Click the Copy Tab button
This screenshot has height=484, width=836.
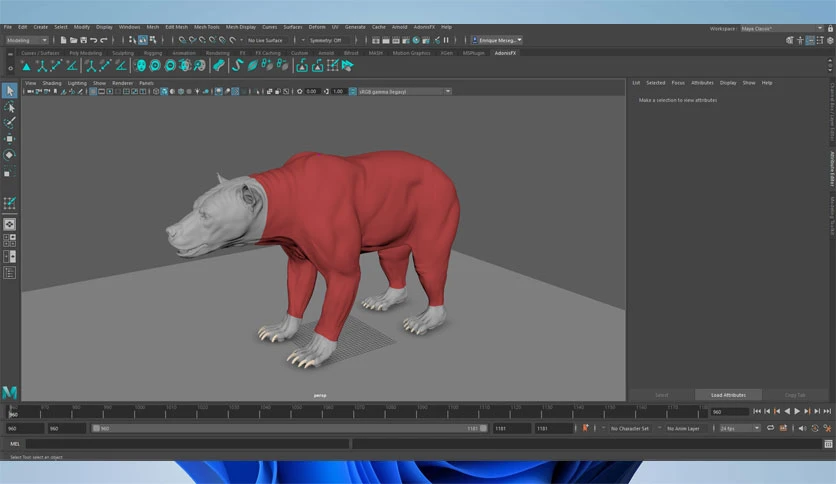coord(795,395)
